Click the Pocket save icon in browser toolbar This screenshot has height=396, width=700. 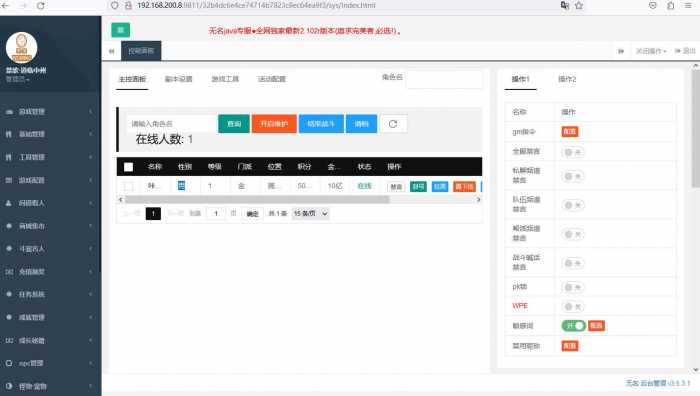[x=653, y=5]
